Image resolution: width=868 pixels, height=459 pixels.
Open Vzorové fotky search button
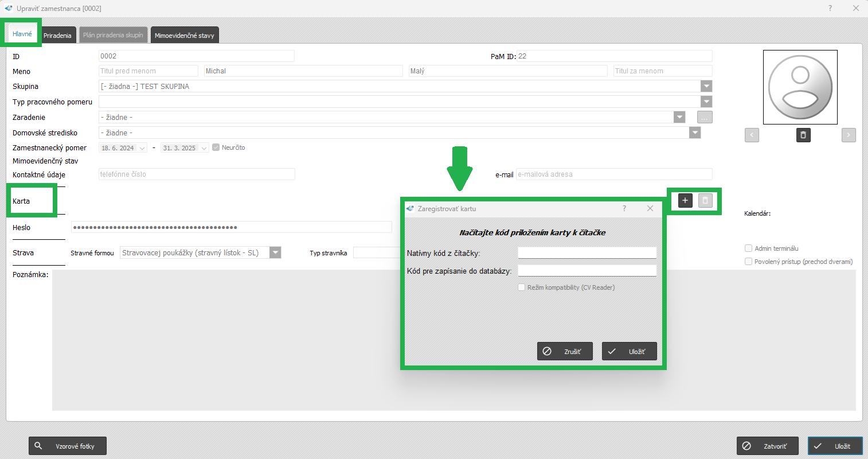pos(68,446)
